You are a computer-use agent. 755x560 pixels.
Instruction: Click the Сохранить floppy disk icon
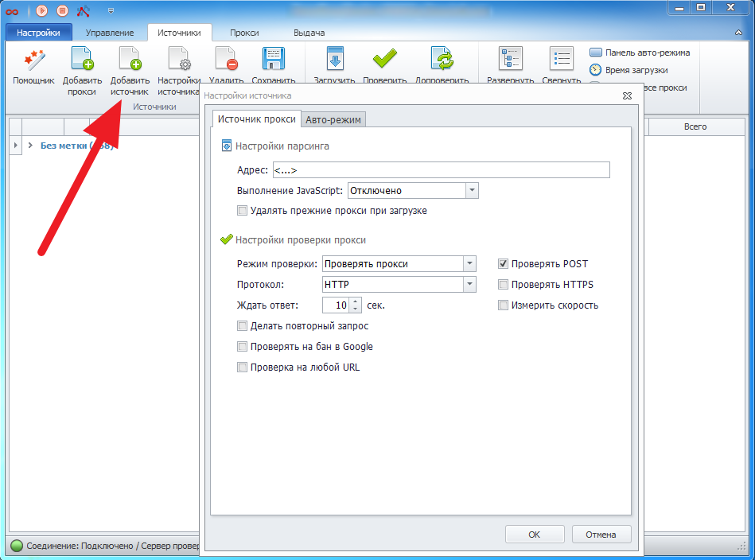273,60
